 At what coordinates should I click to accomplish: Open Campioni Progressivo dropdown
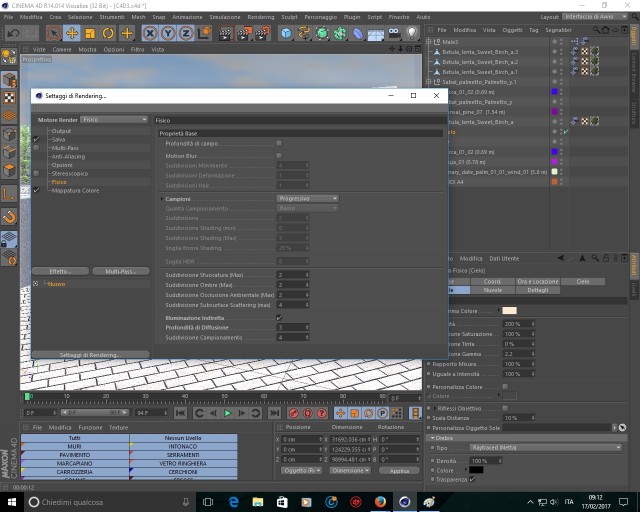point(308,198)
